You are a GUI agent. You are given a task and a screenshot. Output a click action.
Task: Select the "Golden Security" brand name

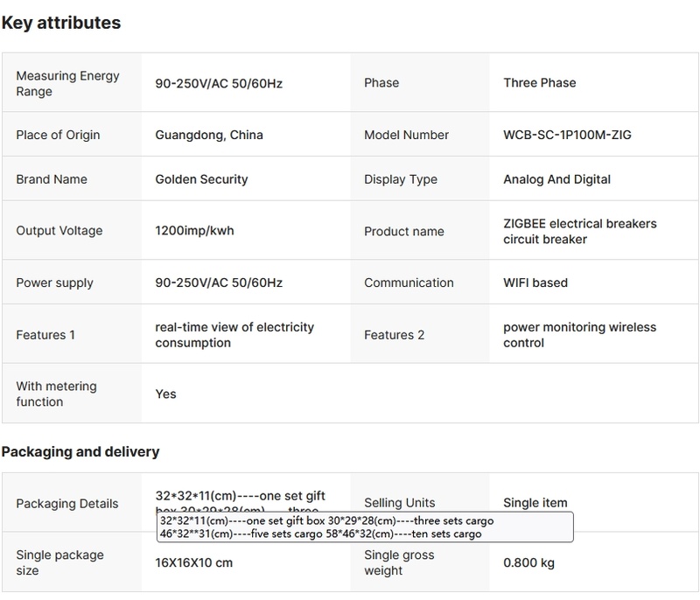[201, 179]
